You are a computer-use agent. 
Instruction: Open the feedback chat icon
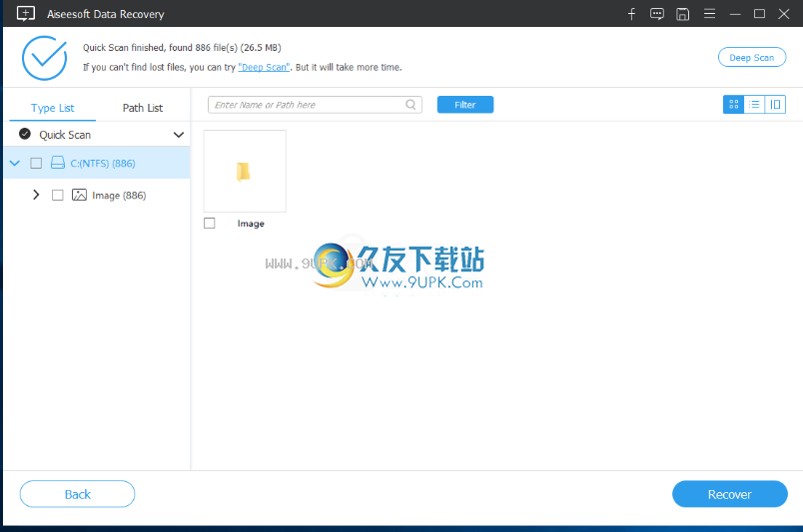(x=657, y=14)
